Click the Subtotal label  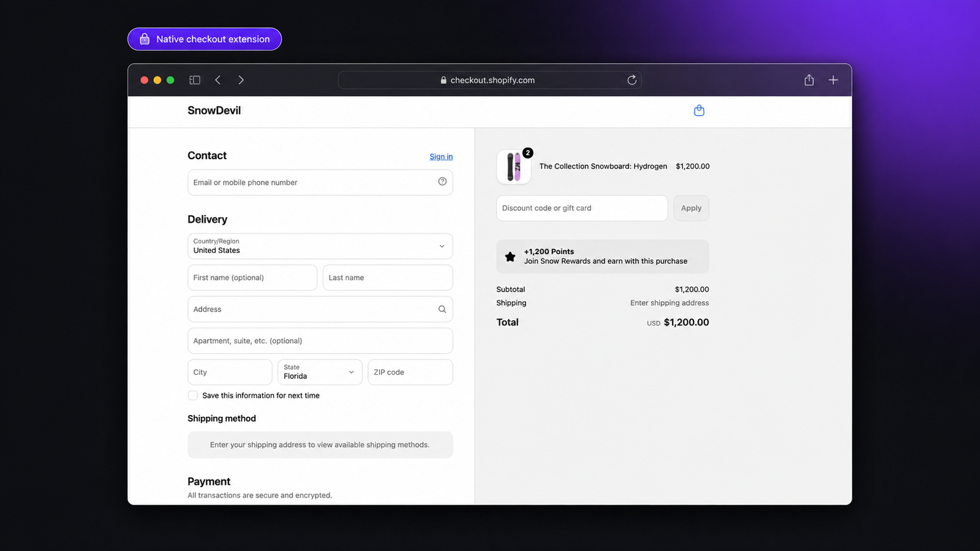click(511, 290)
